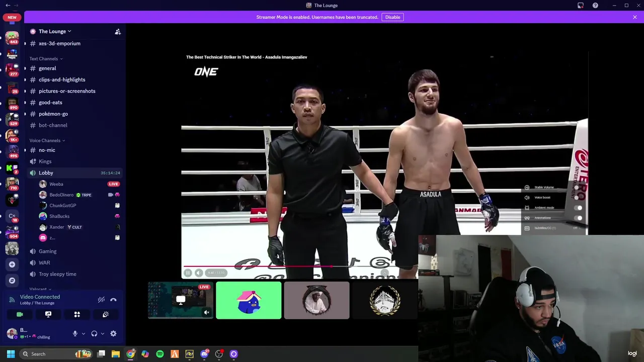Turn off camera in voice panel
The height and width of the screenshot is (362, 644).
click(20, 314)
